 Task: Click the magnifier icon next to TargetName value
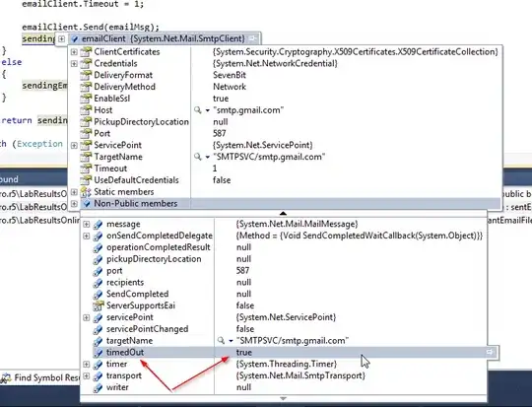click(x=197, y=157)
